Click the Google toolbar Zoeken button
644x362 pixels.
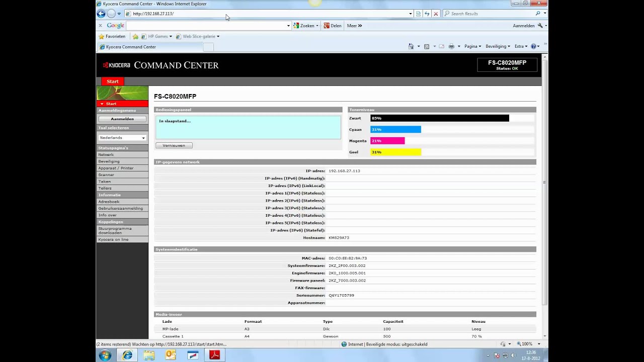tap(306, 26)
